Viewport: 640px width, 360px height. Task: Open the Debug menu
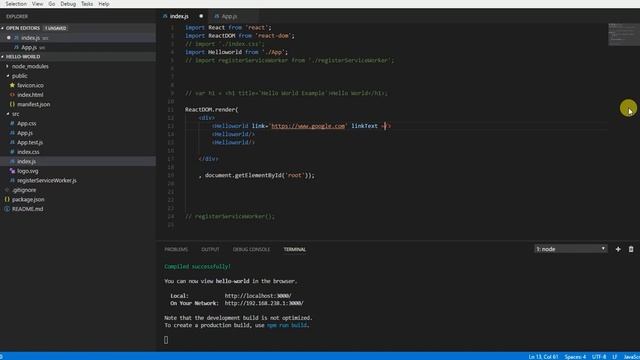[68, 4]
